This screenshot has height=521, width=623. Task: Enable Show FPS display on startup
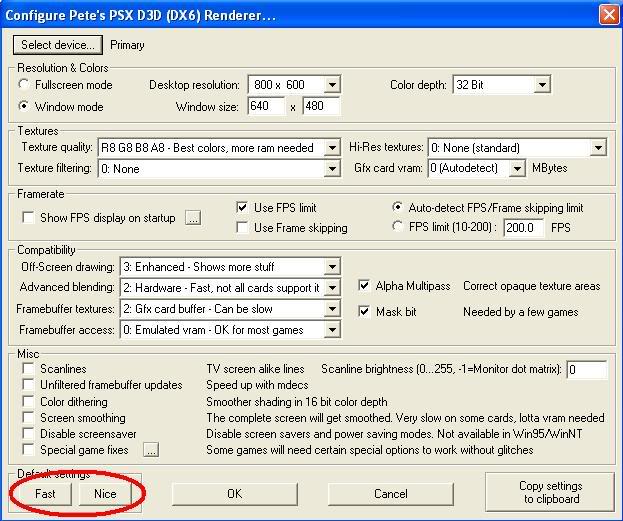28,218
